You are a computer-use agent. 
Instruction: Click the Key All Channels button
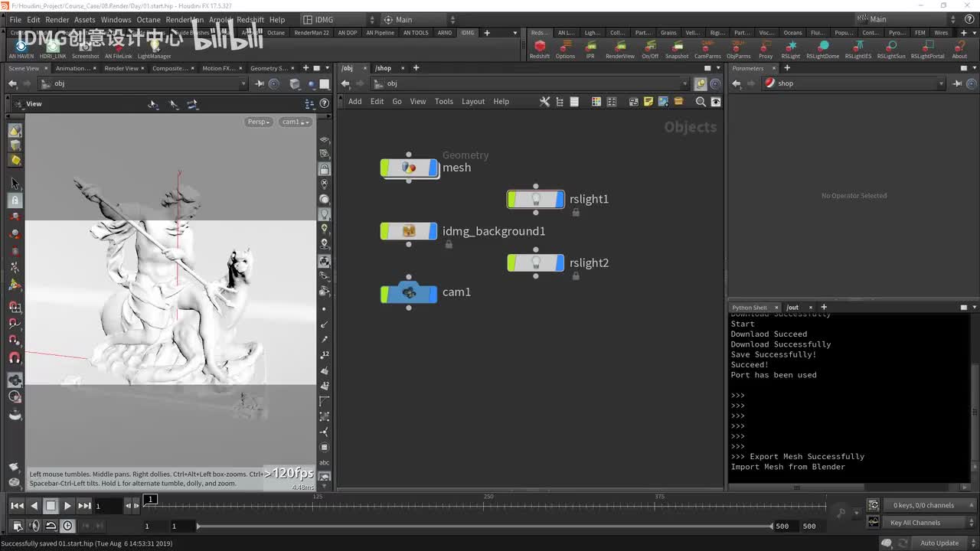915,523
